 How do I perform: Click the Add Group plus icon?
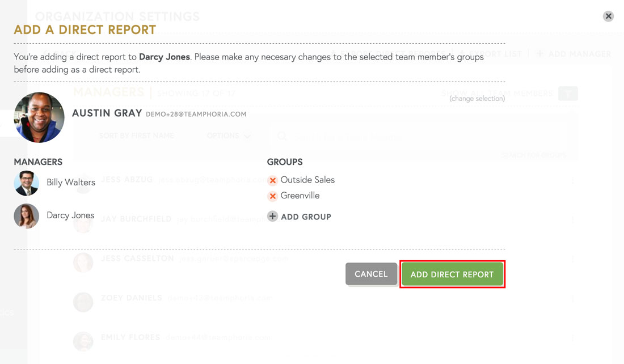pyautogui.click(x=273, y=217)
